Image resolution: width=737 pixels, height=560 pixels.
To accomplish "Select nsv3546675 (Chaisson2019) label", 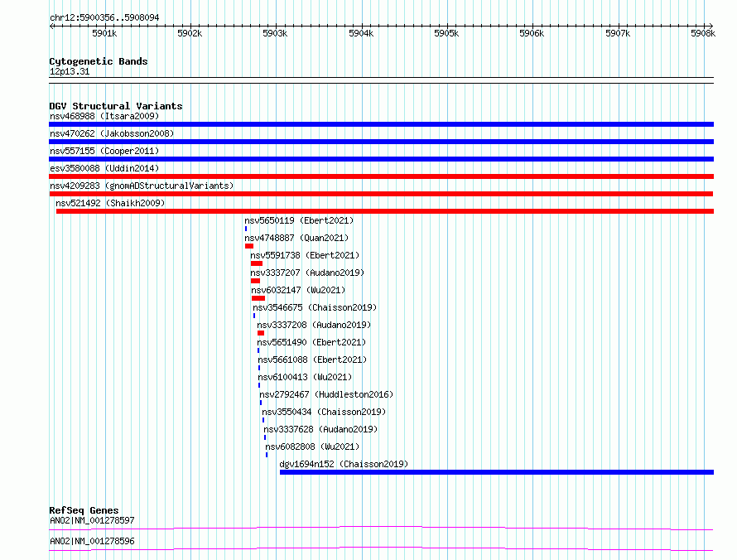I will 315,307.
